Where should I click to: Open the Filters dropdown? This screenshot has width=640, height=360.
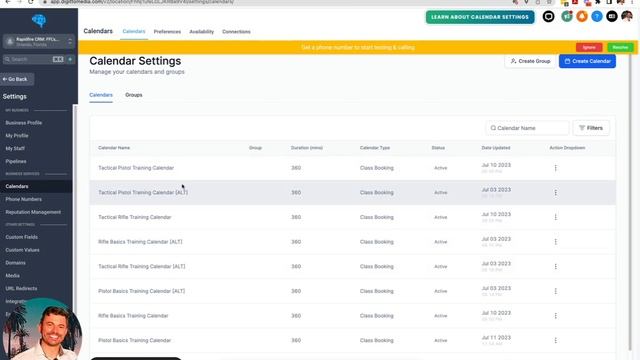point(591,128)
